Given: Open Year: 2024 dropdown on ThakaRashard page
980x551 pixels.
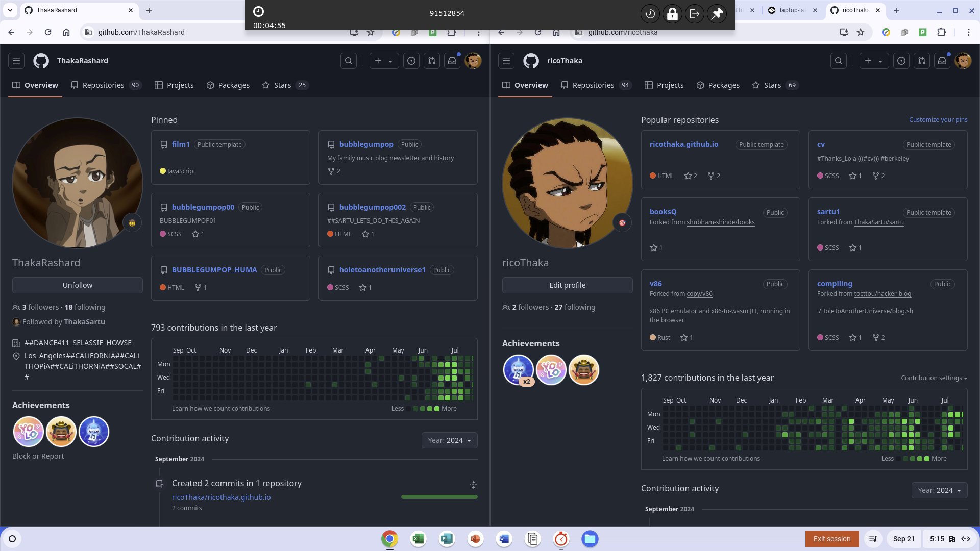Looking at the screenshot, I should point(450,440).
